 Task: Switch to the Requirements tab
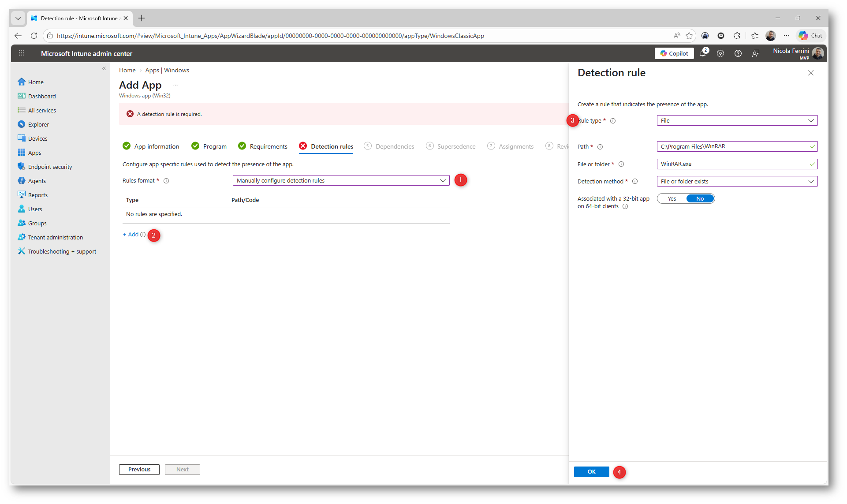pos(268,146)
